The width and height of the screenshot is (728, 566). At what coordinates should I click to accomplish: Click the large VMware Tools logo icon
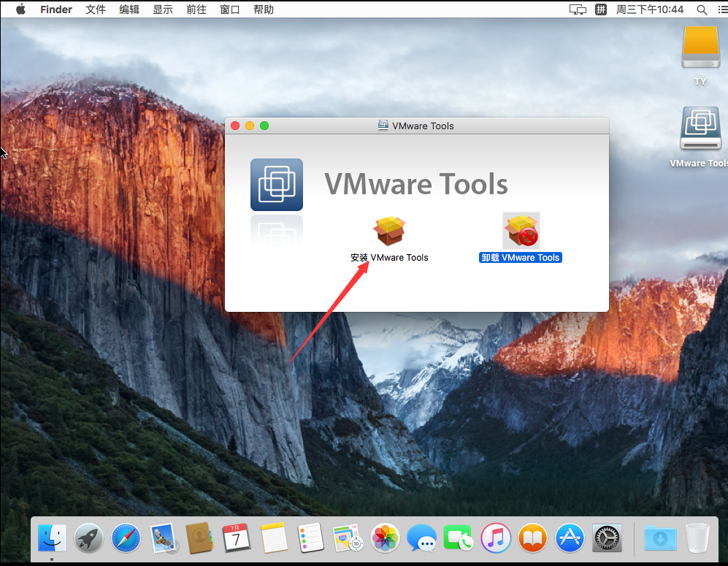coord(277,185)
